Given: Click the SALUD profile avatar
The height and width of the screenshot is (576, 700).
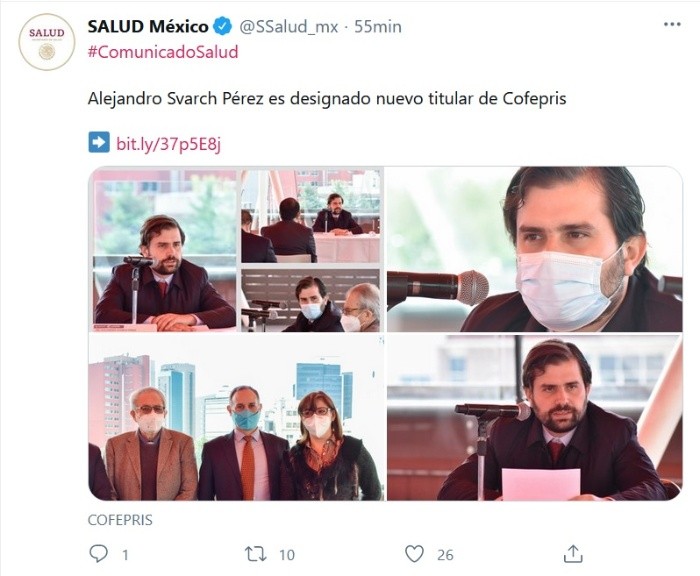Looking at the screenshot, I should pyautogui.click(x=47, y=42).
